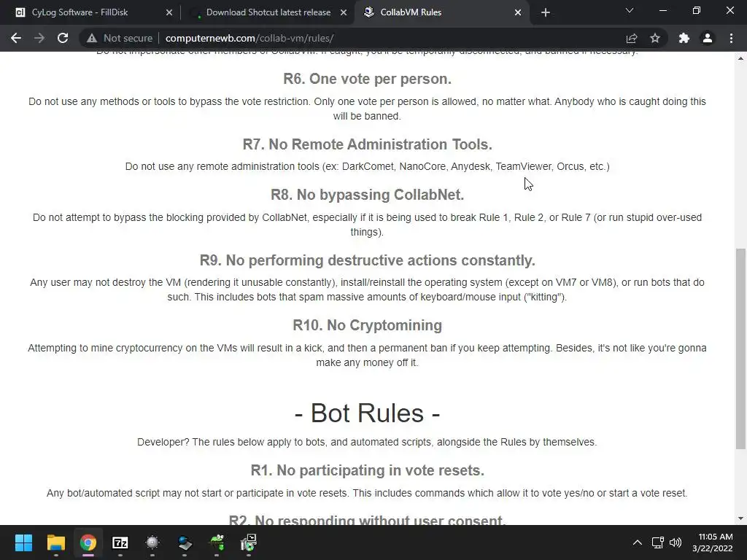Click the R8. No bypassing CollabNet heading

[367, 194]
